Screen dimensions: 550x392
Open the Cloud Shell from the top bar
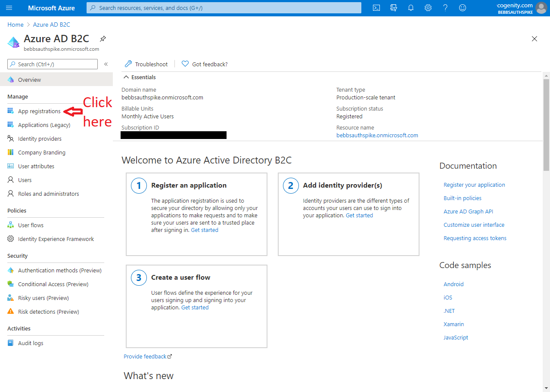coord(376,8)
